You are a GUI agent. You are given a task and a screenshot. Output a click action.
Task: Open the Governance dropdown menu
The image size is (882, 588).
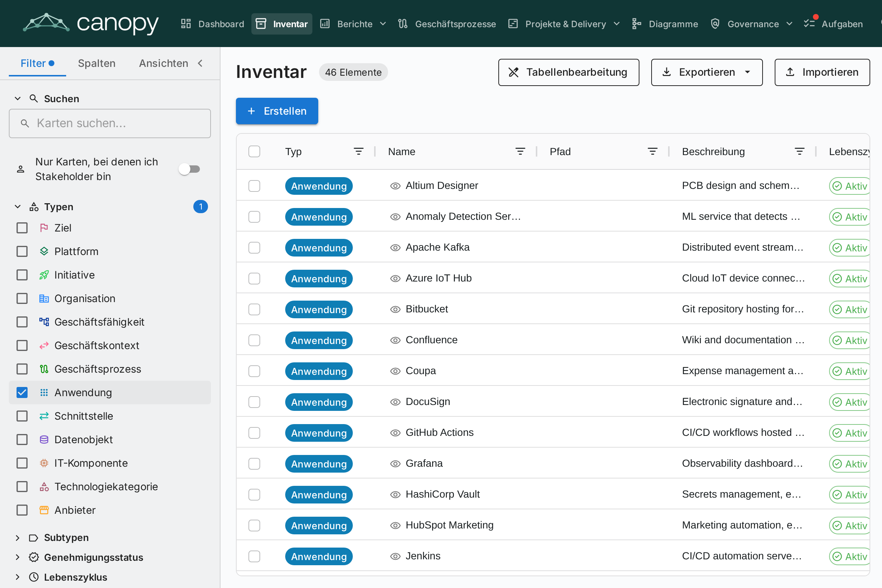point(752,24)
